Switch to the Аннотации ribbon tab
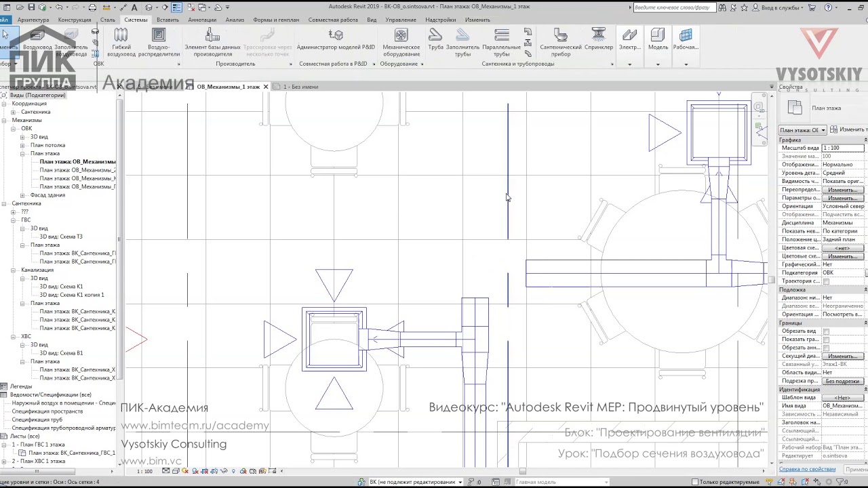Viewport: 868px width, 488px height. coord(202,20)
